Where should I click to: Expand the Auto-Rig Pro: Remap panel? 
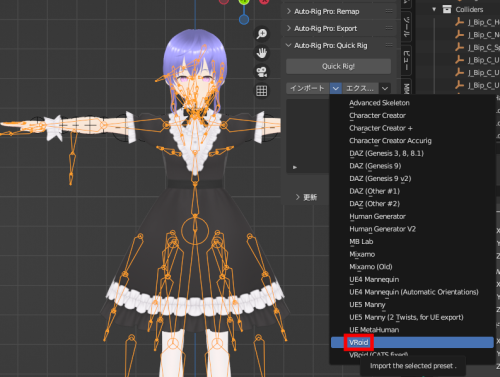tap(289, 11)
